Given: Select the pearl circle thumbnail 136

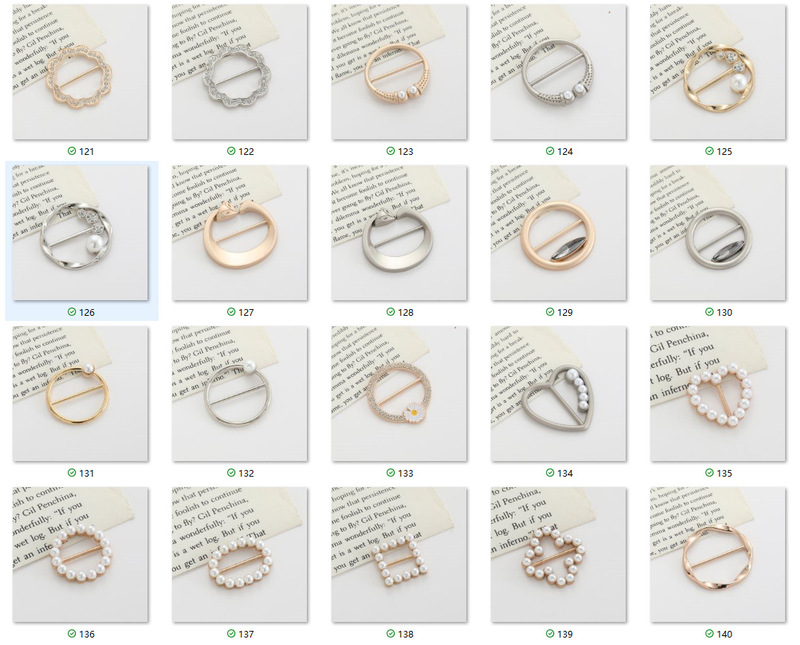Looking at the screenshot, I should (81, 555).
